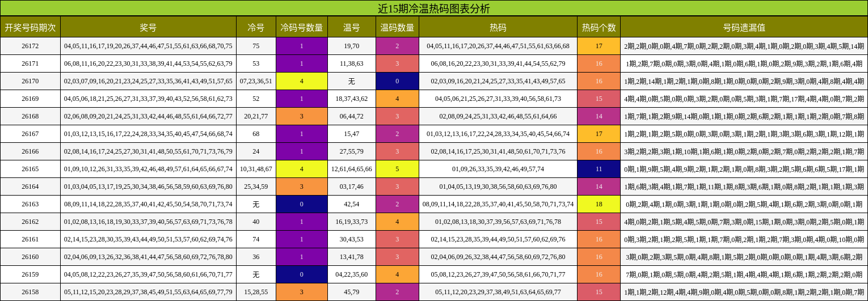Click draw period 26167
The image size is (868, 301).
[30, 134]
